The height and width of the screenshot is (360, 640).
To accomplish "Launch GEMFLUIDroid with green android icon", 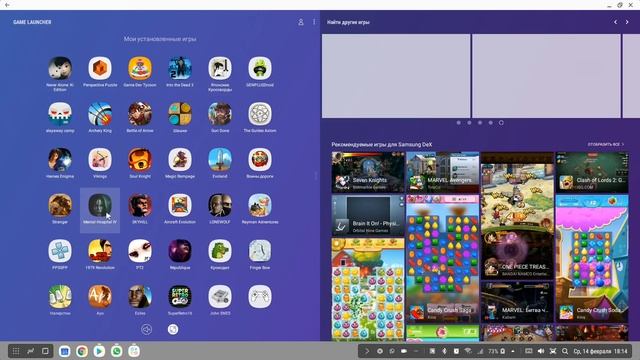I will point(260,69).
